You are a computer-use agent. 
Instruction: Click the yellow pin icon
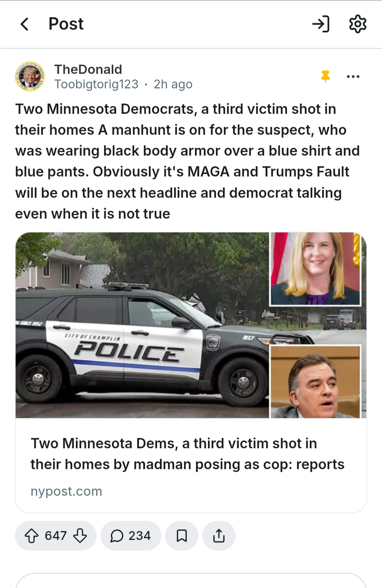(325, 76)
